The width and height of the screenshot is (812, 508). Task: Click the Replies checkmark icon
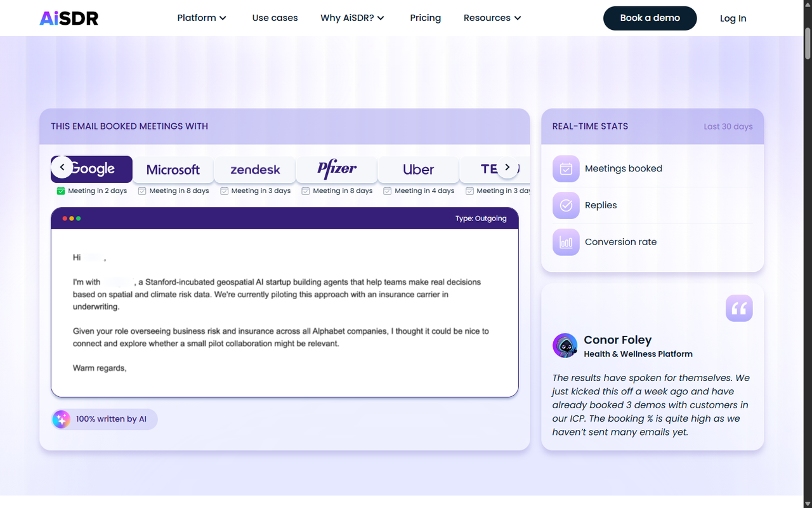click(566, 205)
